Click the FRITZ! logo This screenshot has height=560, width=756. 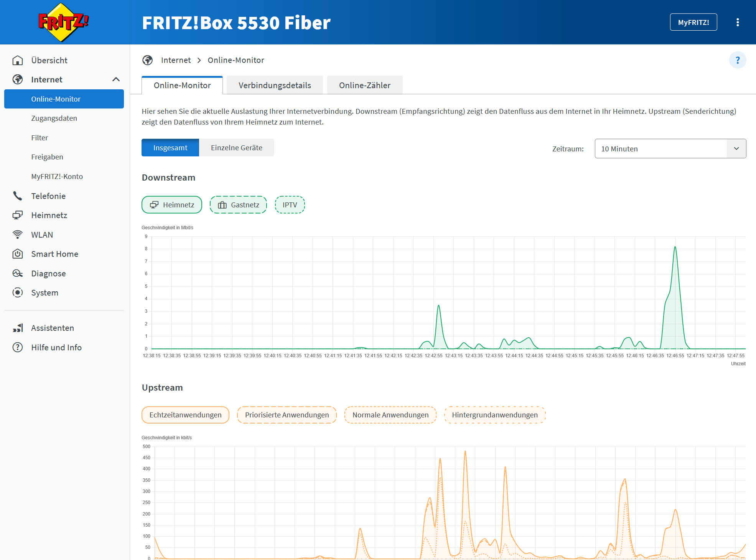[x=64, y=22]
